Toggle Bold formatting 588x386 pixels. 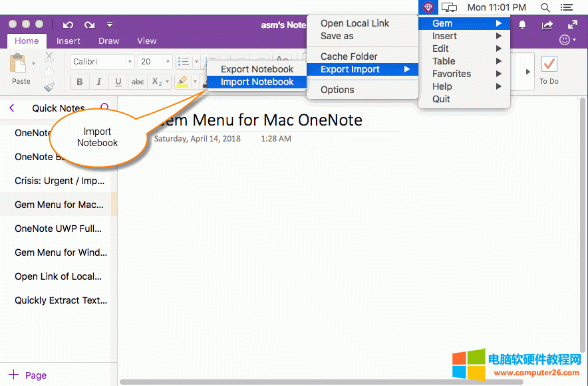coord(80,82)
